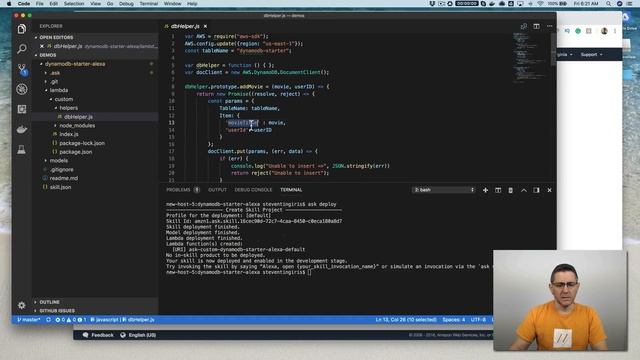Close the terminal panel
Screen dimensions: 640x360
click(549, 190)
